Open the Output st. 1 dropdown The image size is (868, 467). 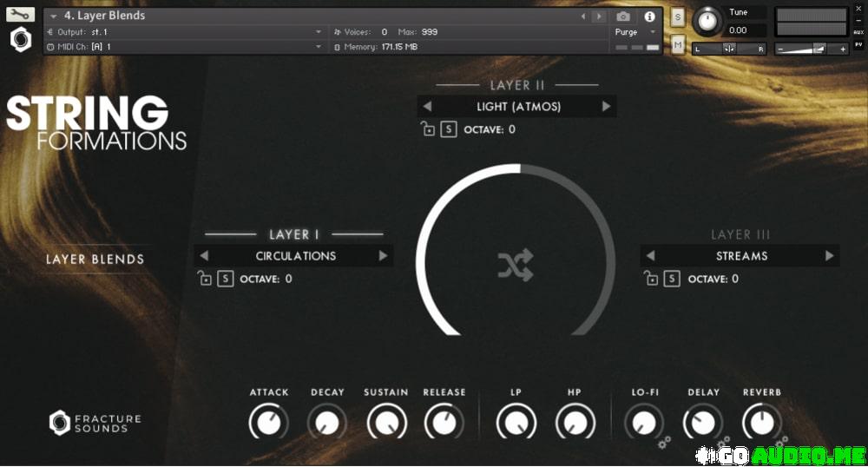coord(185,32)
